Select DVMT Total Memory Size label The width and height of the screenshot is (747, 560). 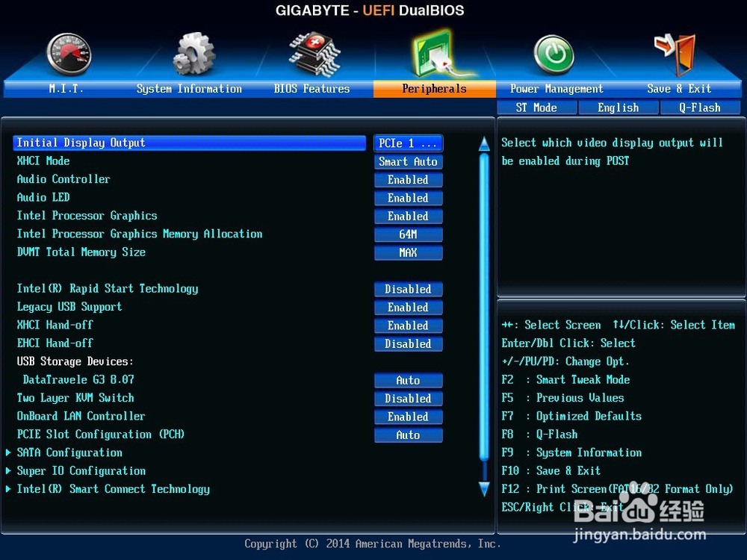tap(81, 252)
